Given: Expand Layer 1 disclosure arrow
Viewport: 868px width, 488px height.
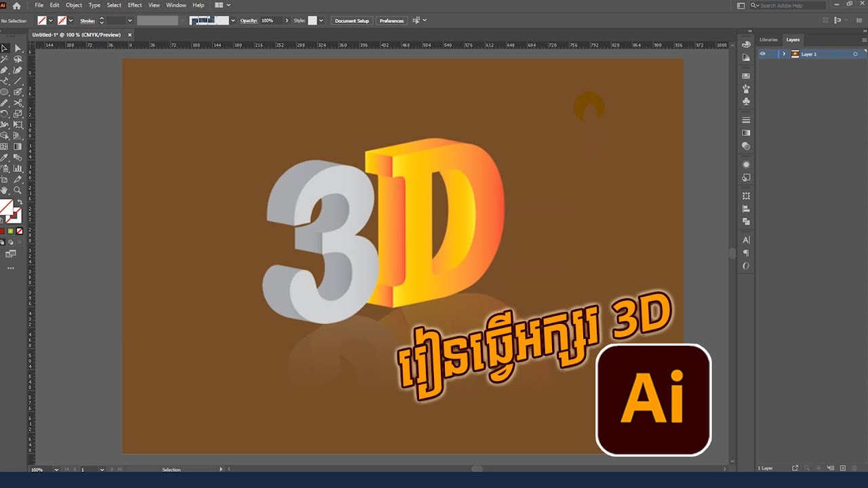Looking at the screenshot, I should (784, 54).
